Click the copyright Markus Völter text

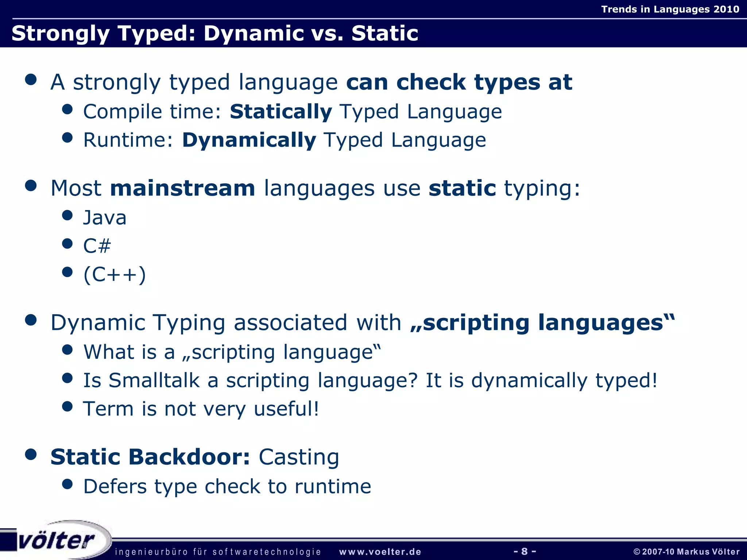[x=686, y=552]
